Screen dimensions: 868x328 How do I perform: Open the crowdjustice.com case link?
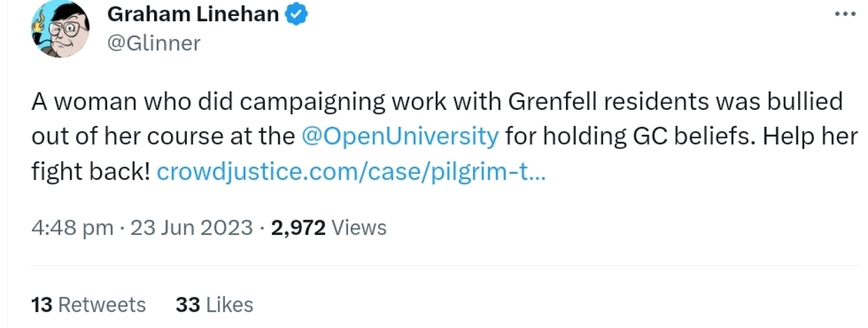click(351, 172)
